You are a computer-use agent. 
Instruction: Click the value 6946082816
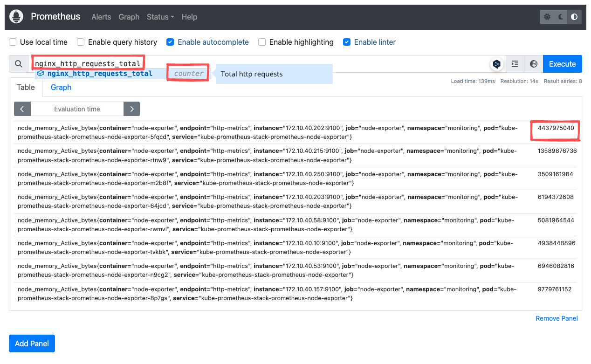coord(556,266)
